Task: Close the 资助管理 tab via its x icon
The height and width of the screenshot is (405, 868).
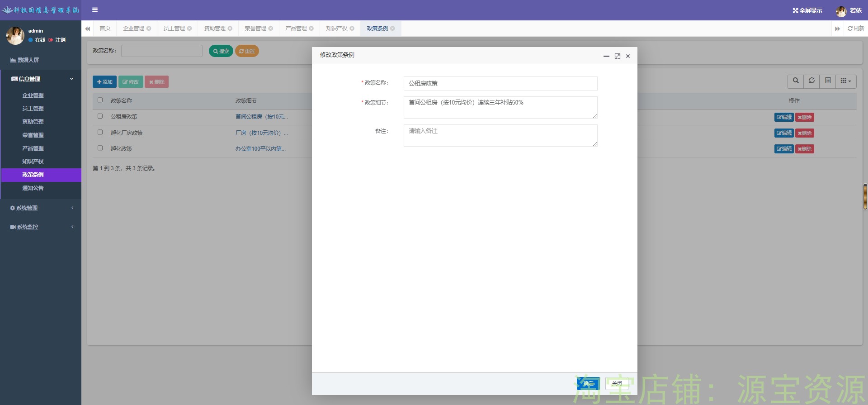Action: coord(230,29)
